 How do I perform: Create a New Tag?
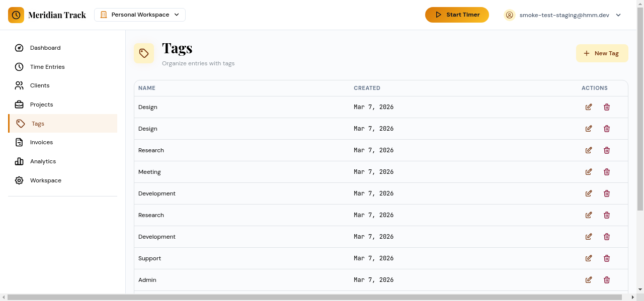tap(602, 53)
